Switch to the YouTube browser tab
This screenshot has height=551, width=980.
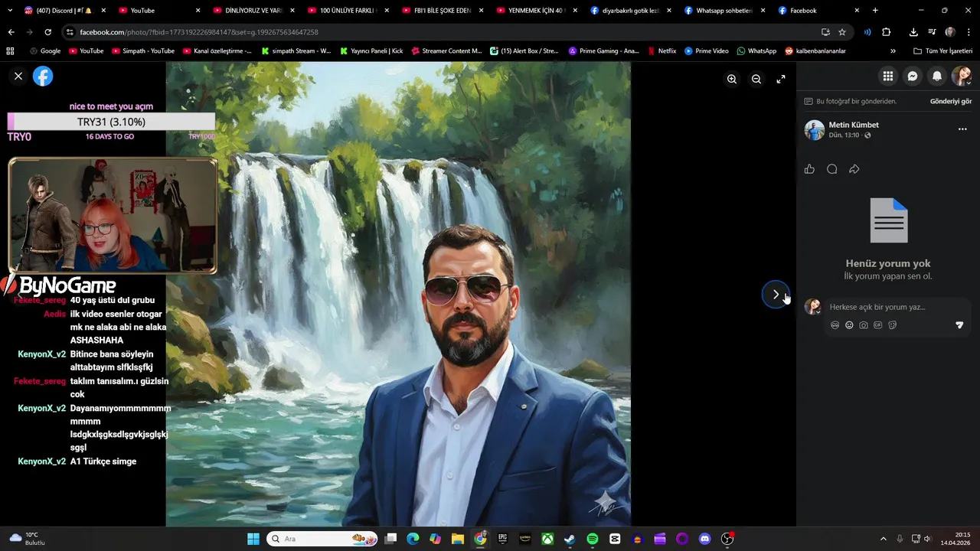[x=159, y=11]
